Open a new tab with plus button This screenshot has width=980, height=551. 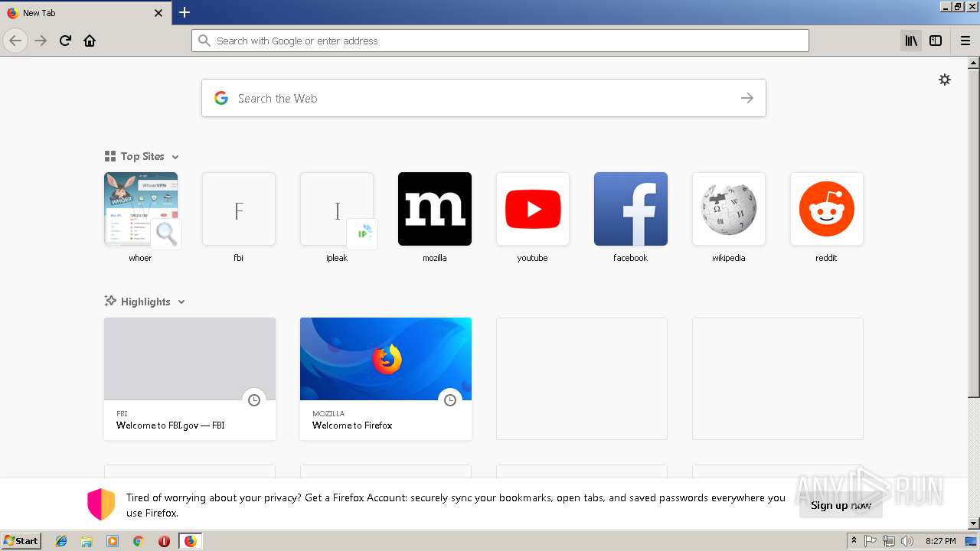185,12
